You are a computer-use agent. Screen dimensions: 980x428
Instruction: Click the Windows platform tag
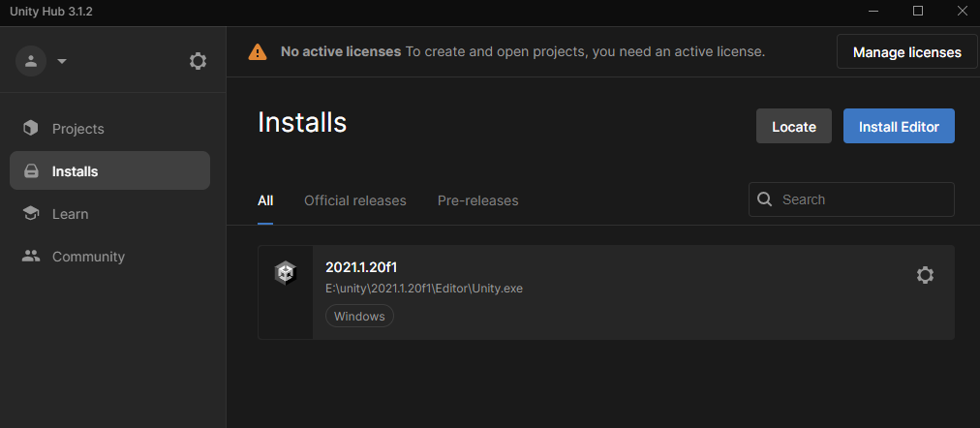point(359,316)
